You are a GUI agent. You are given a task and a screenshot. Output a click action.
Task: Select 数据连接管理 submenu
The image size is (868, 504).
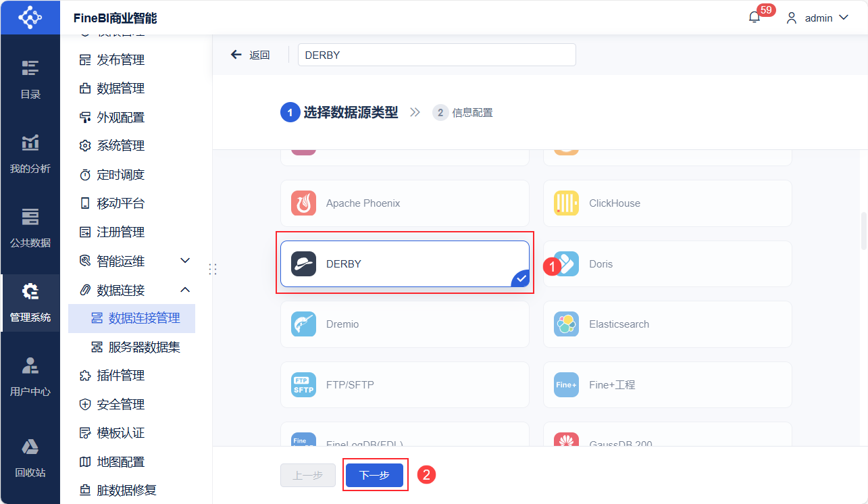click(x=132, y=318)
